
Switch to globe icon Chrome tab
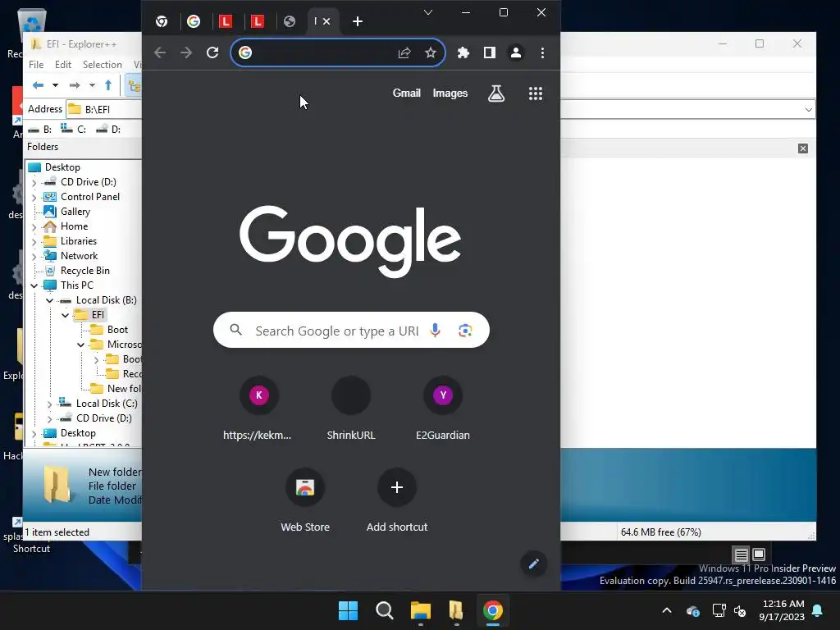(x=290, y=21)
